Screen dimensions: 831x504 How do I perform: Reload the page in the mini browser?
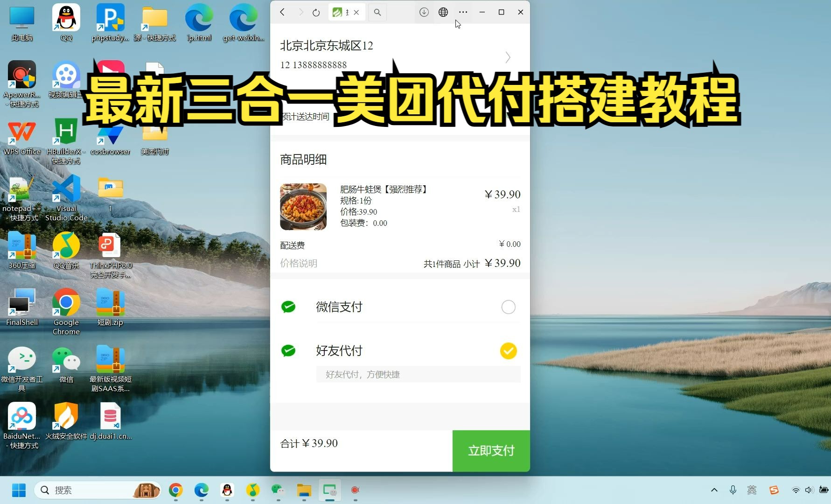click(x=316, y=13)
